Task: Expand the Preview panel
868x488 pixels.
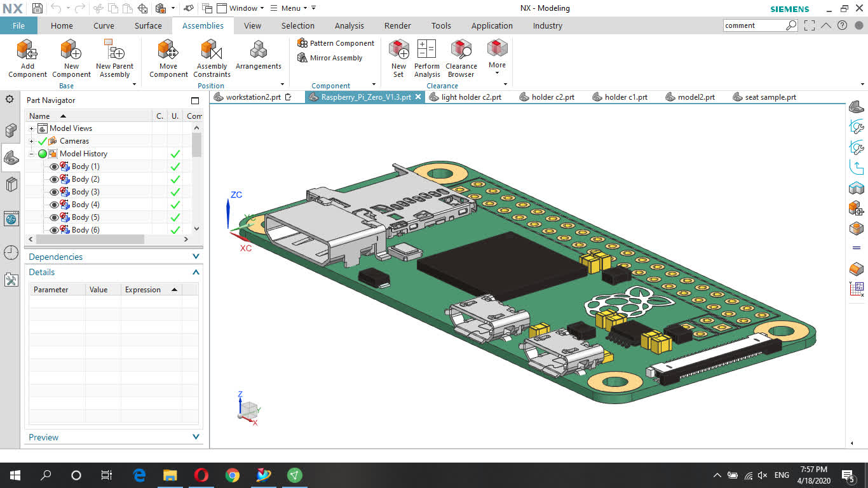Action: tap(196, 437)
